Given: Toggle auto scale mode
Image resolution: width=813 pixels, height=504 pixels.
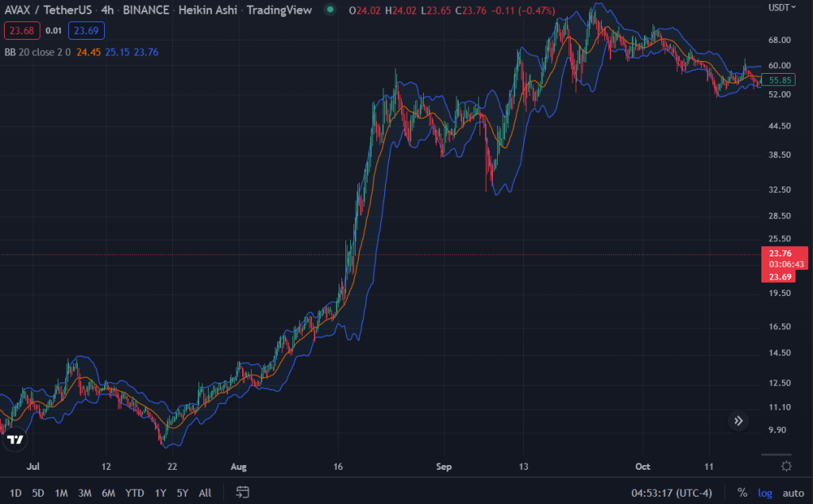Looking at the screenshot, I should 793,493.
